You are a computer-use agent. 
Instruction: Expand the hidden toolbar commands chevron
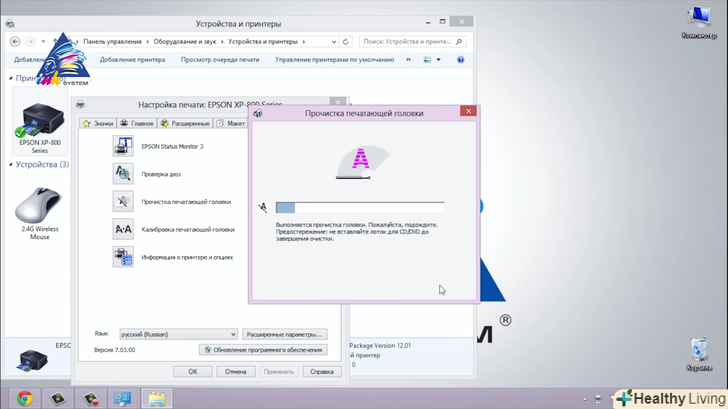[406, 60]
